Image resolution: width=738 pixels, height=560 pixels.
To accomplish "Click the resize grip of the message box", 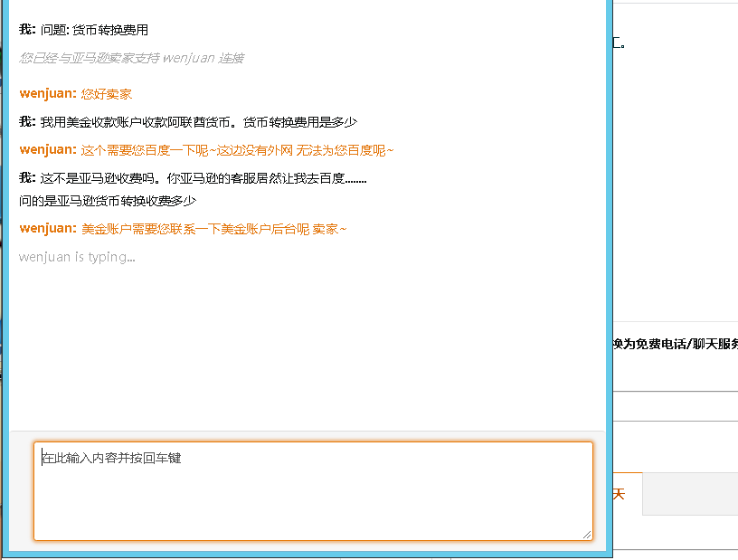I will [586, 535].
